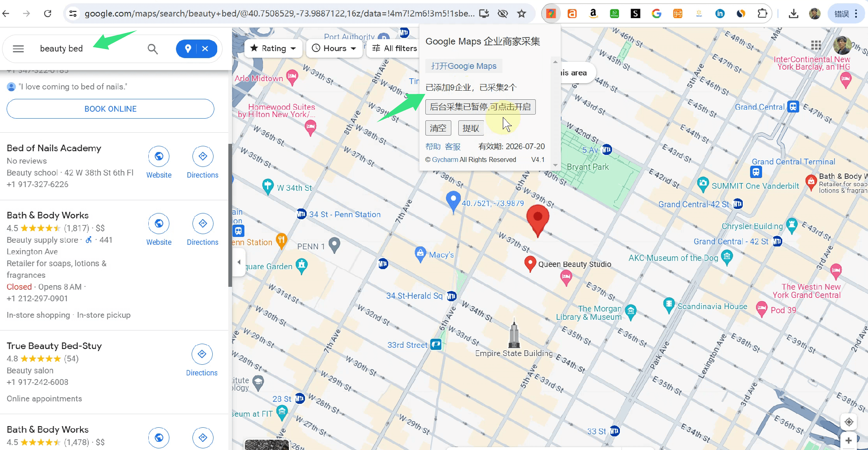Click the Macy's map marker

click(420, 254)
